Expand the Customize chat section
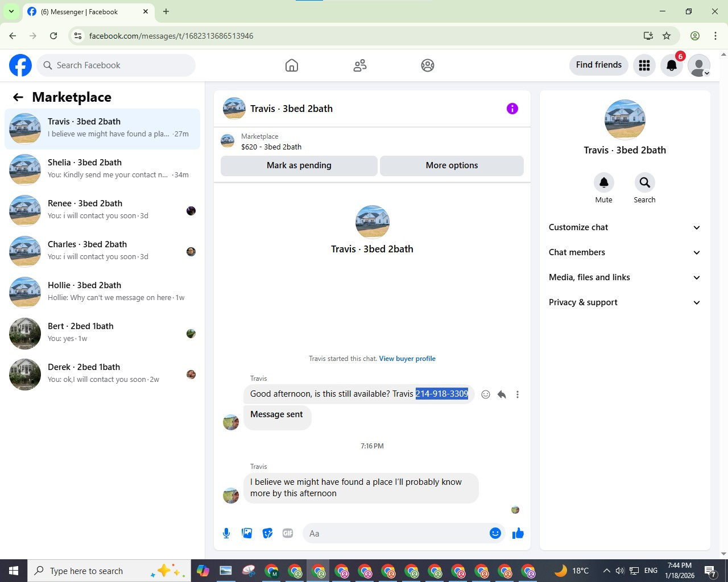Screen dimensions: 728x582 point(624,227)
